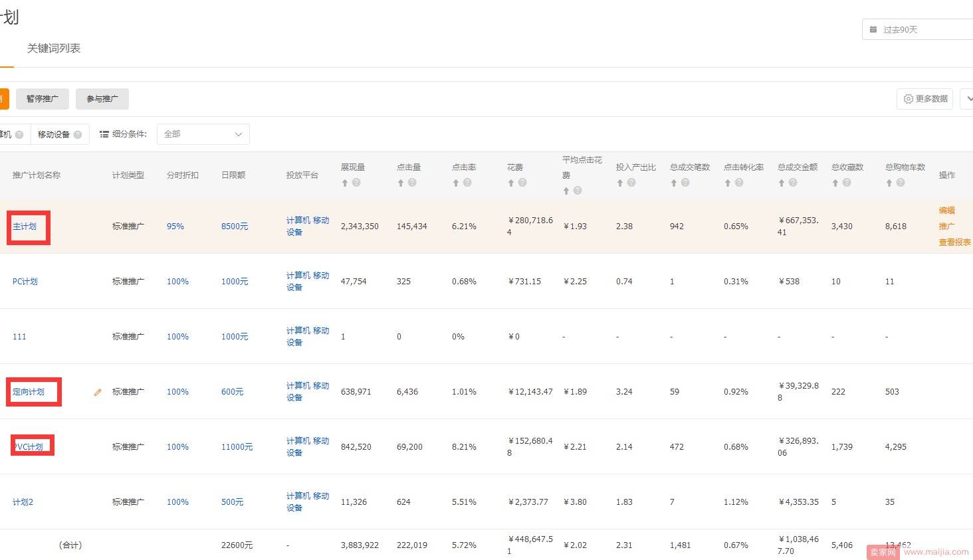This screenshot has height=560, width=973.
Task: Click 11000元 budget of PVC计划
Action: [x=237, y=447]
